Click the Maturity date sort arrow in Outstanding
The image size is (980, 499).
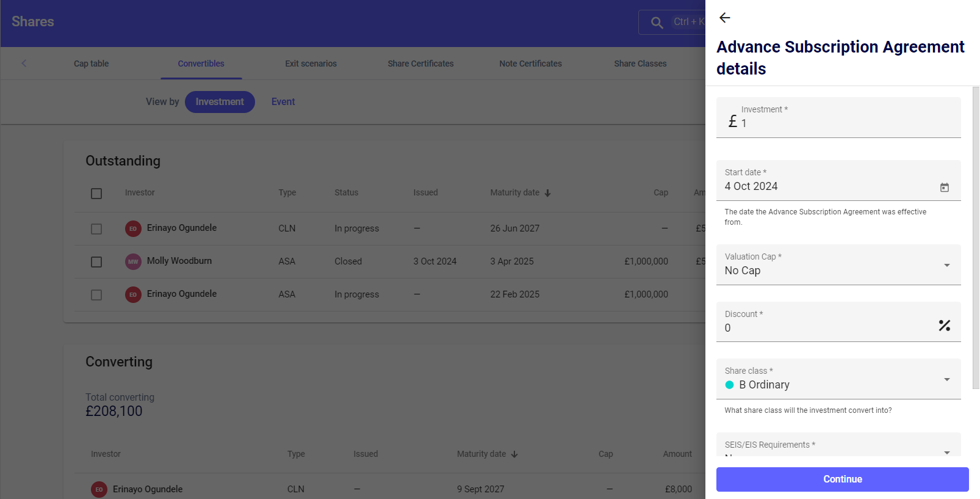coord(547,193)
